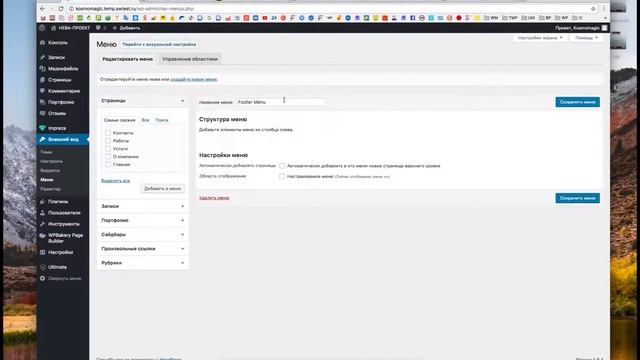Image resolution: width=640 pixels, height=360 pixels.
Task: Open Редактор submenu item
Action: coord(51,189)
